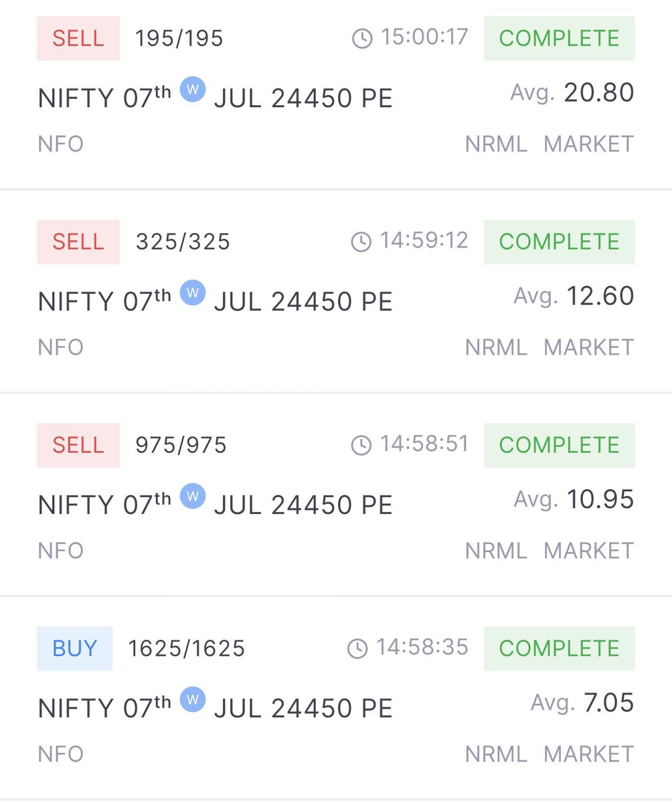The width and height of the screenshot is (672, 803).
Task: Tap the weekly 'W' badge on 10.95 order
Action: pyautogui.click(x=193, y=497)
